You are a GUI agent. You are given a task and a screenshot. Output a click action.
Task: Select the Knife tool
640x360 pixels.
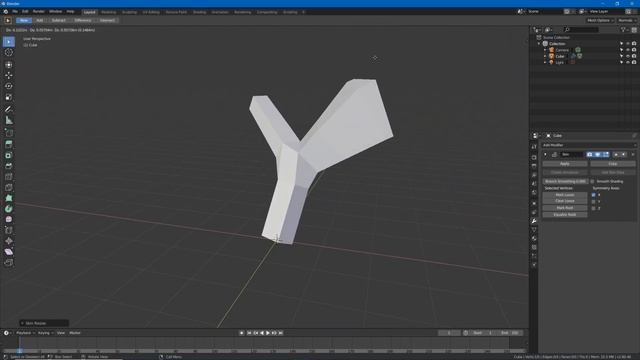pos(9,187)
